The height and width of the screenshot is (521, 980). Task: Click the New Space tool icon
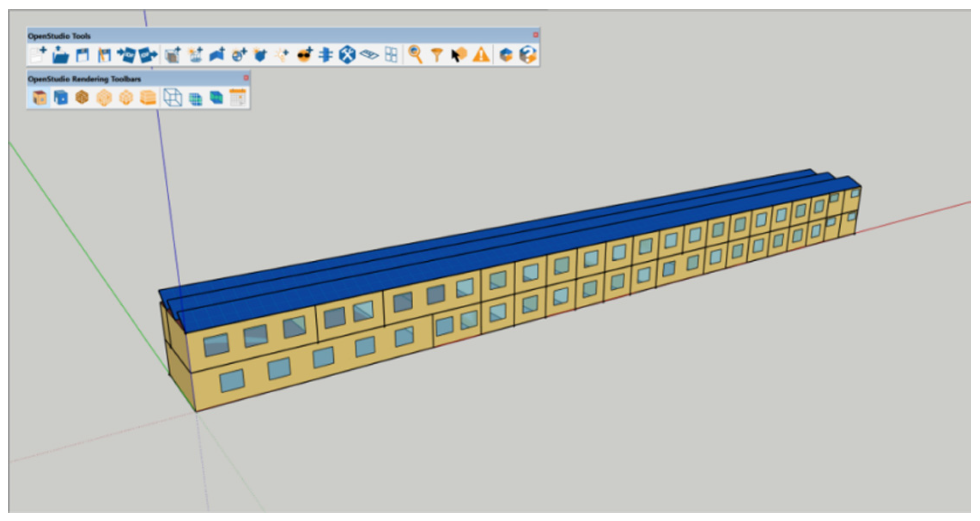point(173,55)
